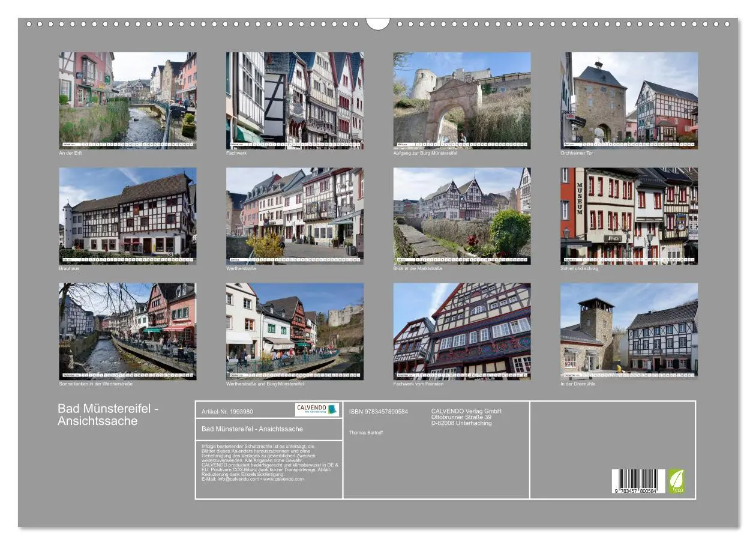Click 'ISBN 9783457800584' text
Viewport: 756px width, 545px height.
pos(379,412)
